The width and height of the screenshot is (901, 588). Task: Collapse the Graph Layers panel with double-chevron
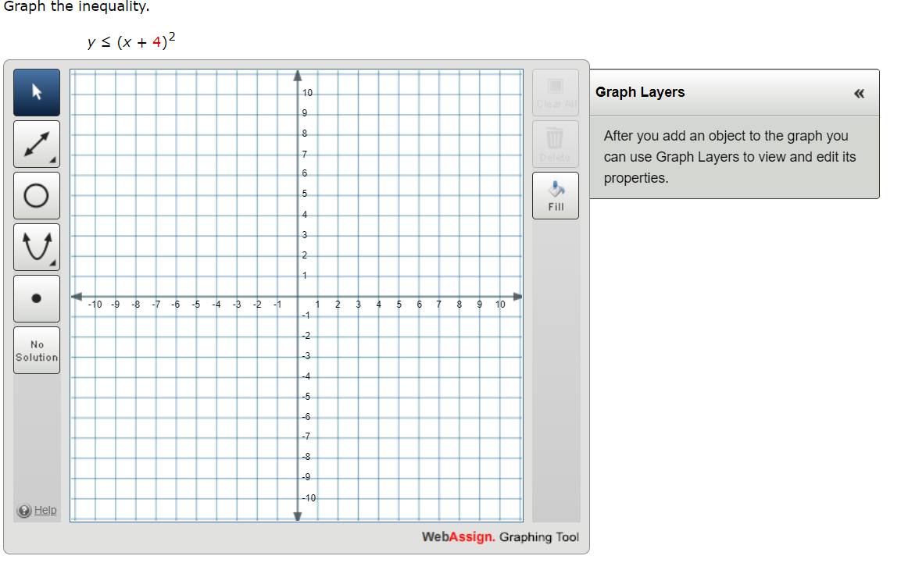pos(859,93)
